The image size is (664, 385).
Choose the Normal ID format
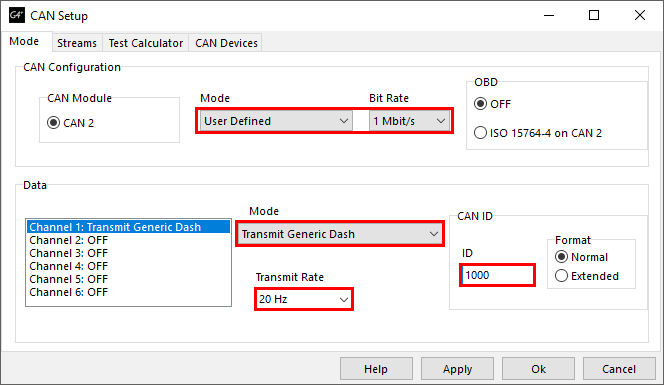[x=561, y=257]
